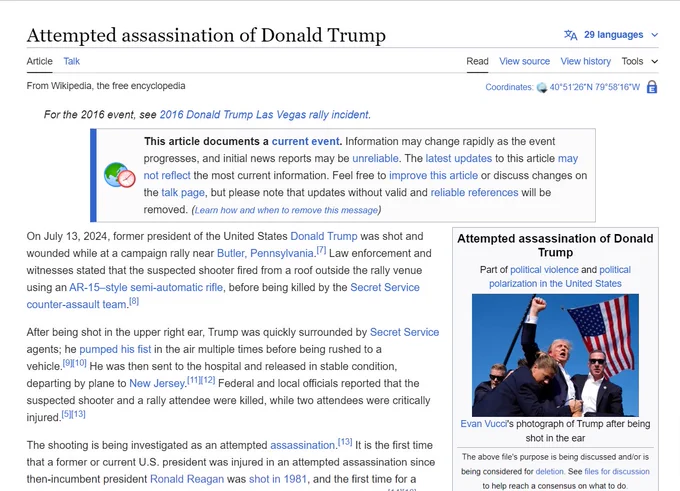Click citation reference [9]
This screenshot has height=491, width=680.
(x=67, y=363)
